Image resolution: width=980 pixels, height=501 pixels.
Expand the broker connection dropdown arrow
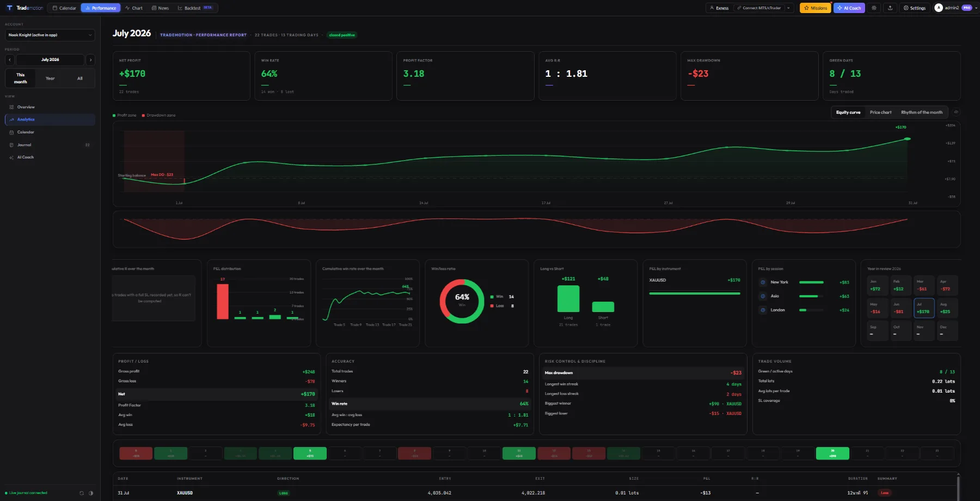point(788,8)
